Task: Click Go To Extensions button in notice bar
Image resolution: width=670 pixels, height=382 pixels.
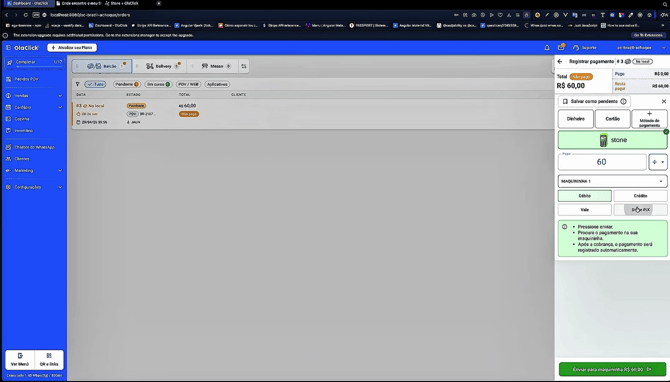Action: pos(648,35)
